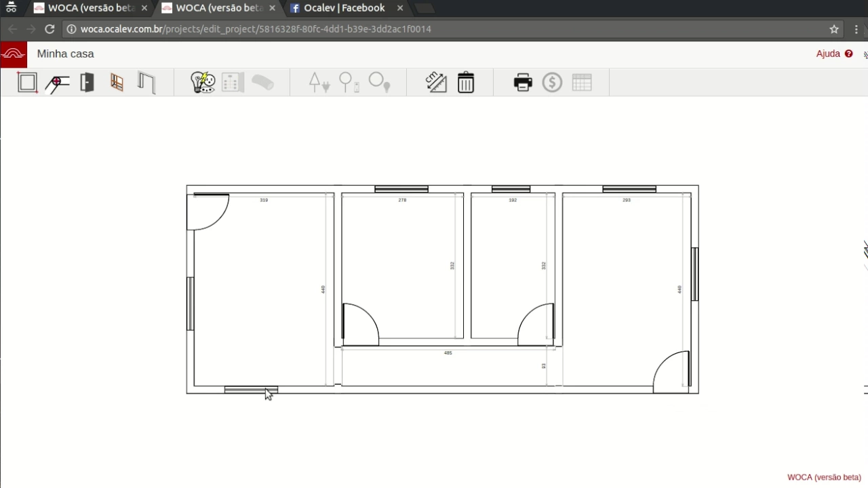The height and width of the screenshot is (488, 868).
Task: Select the bottom wall window of left room
Action: [251, 390]
